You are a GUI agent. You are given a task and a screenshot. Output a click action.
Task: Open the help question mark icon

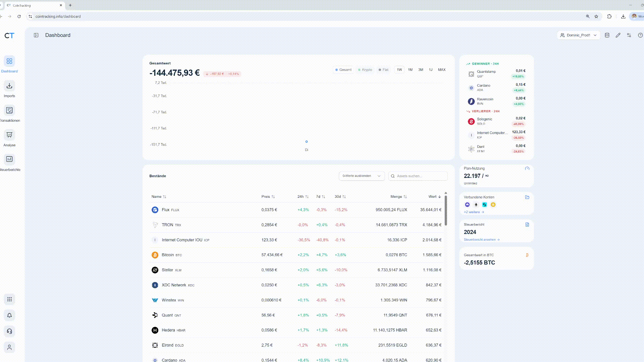(640, 35)
